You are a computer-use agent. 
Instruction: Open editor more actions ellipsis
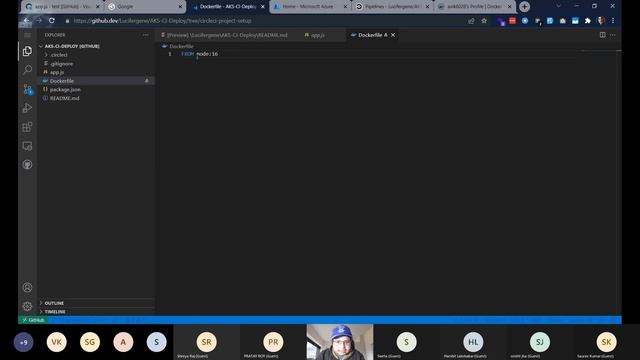[613, 35]
